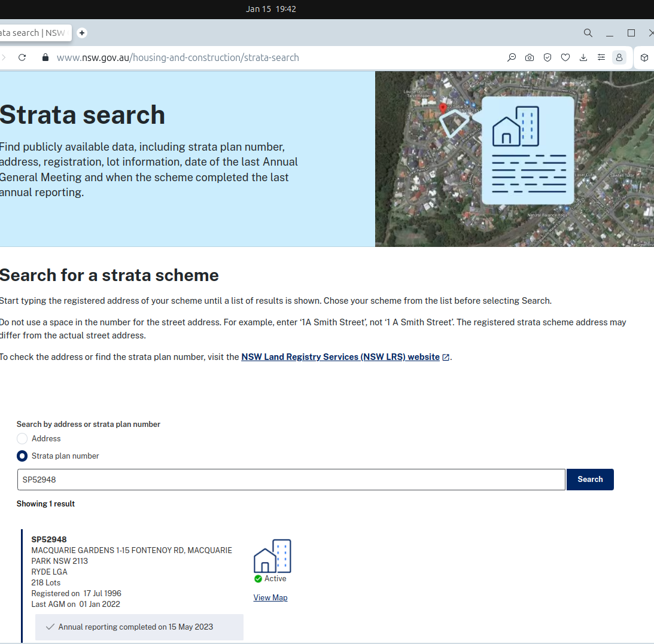Open the browser downloads icon
This screenshot has height=644, width=654.
pyautogui.click(x=583, y=57)
